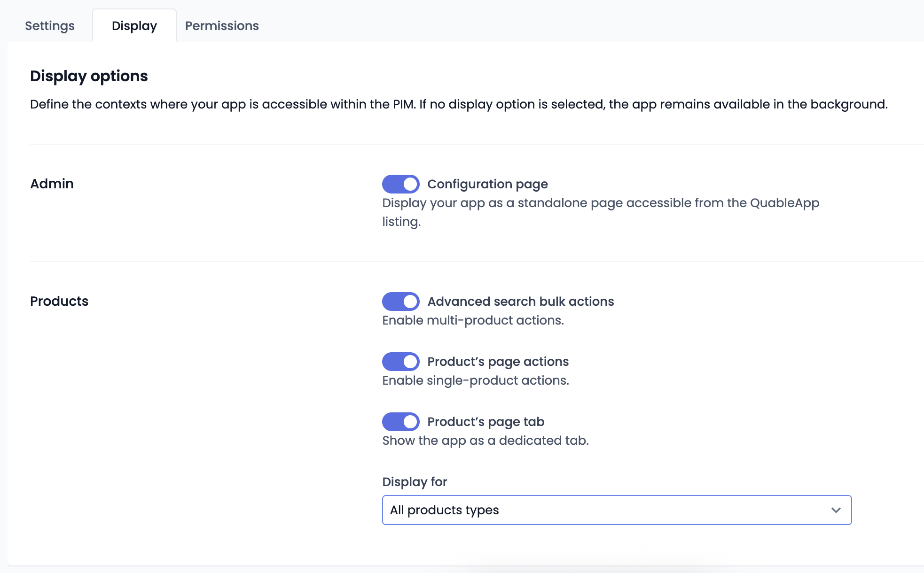The height and width of the screenshot is (573, 924).
Task: Switch off the Product's page tab toggle
Action: tap(400, 422)
